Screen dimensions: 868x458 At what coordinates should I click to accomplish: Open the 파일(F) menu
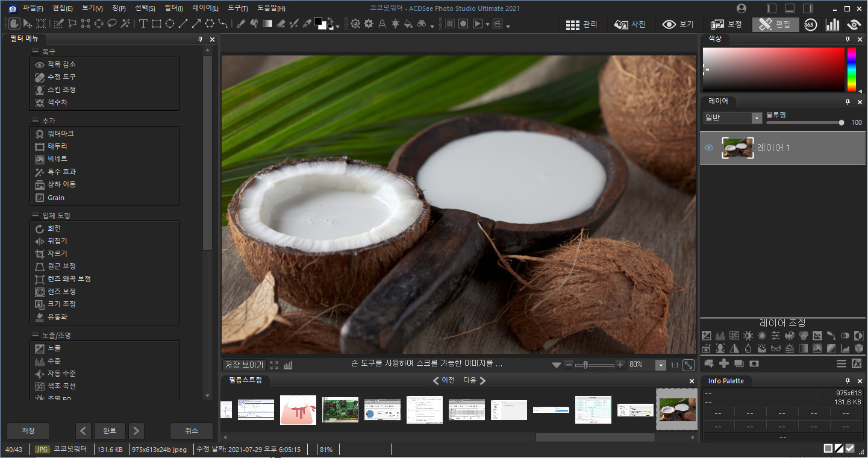[x=33, y=8]
